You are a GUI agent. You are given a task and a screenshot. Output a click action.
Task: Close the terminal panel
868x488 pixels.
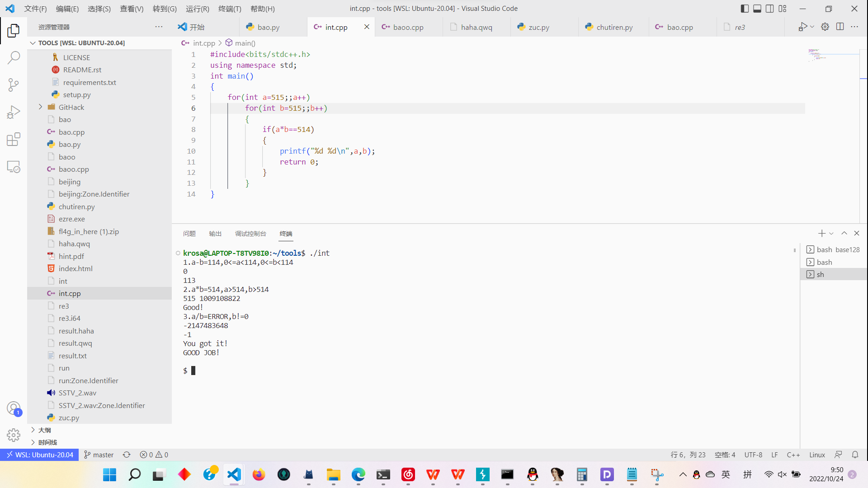pos(857,233)
